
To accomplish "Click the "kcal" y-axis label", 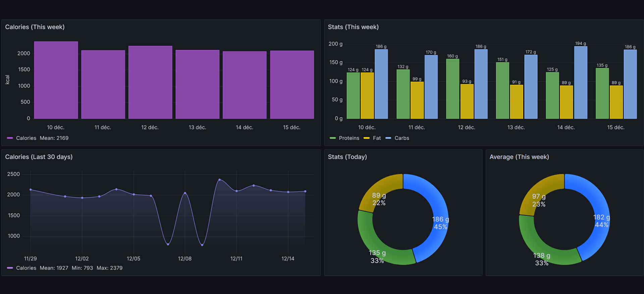I will [7, 80].
